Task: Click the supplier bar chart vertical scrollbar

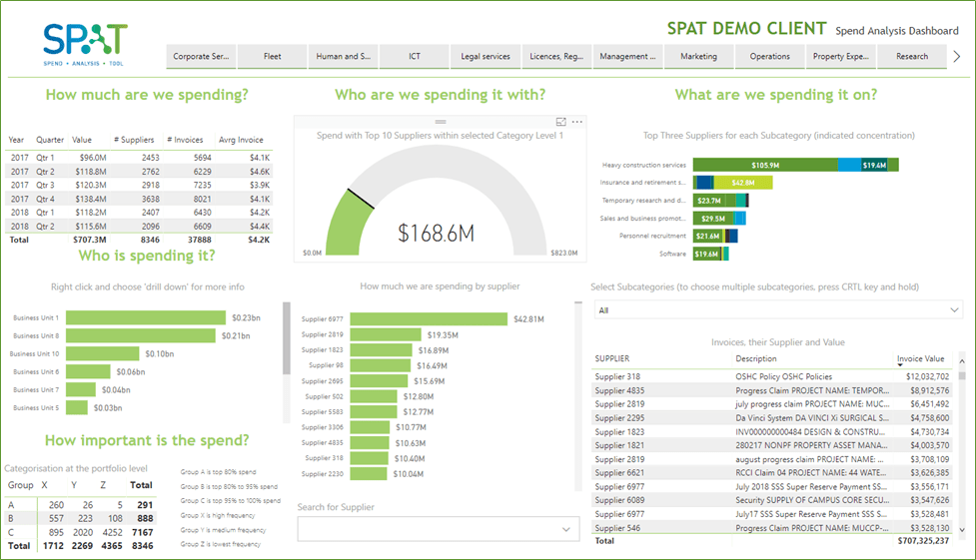Action: click(x=289, y=339)
